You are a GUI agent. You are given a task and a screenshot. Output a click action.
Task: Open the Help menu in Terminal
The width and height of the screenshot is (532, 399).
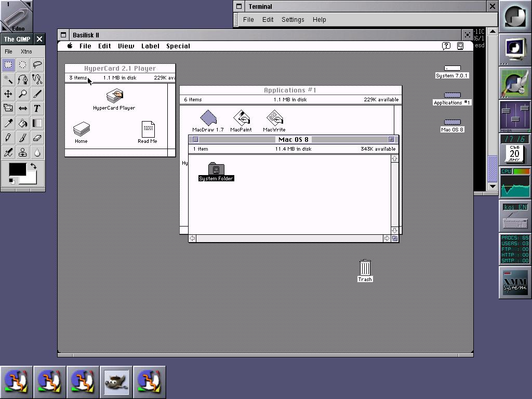coord(320,20)
